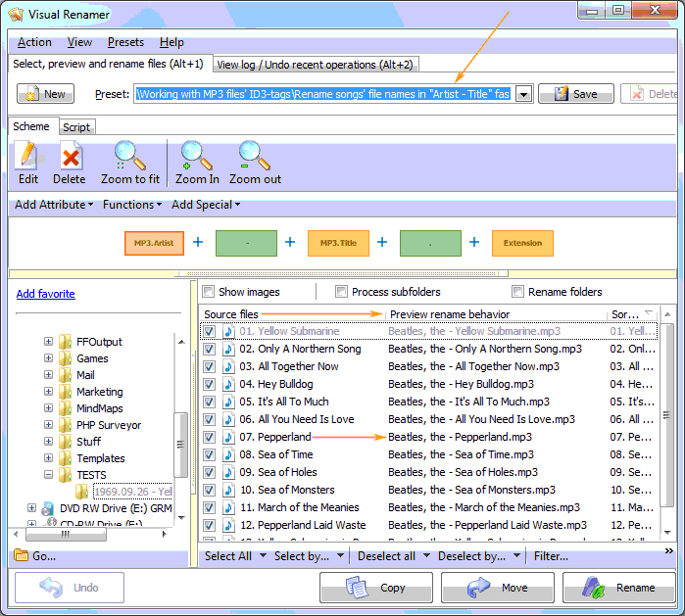This screenshot has height=616, width=685.
Task: Uncheck the 02. Only A Northern Song file
Action: [210, 349]
